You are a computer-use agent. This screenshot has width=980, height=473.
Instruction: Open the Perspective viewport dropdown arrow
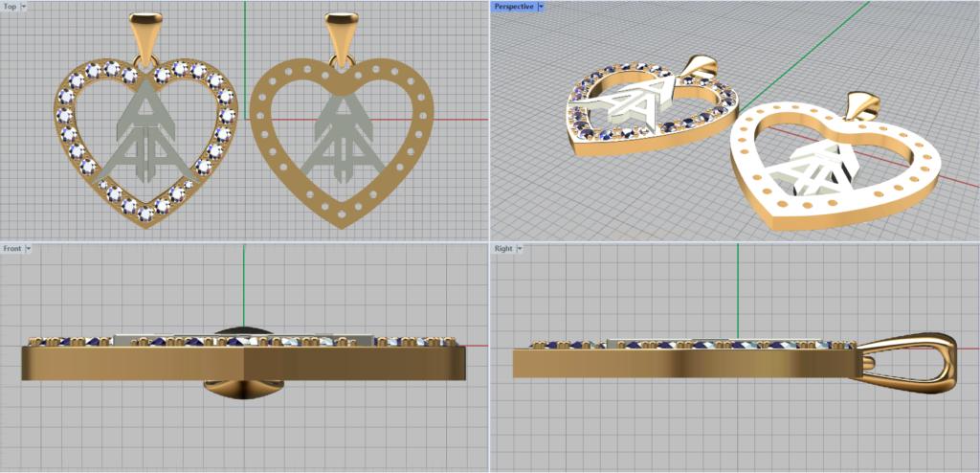(x=541, y=6)
